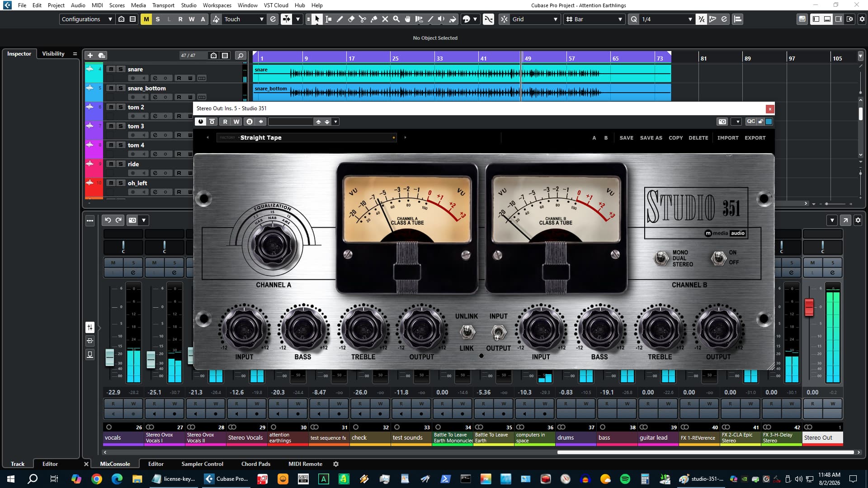Viewport: 868px width, 488px height.
Task: Toggle the Studio 351 plugin Write automation W
Action: 236,122
